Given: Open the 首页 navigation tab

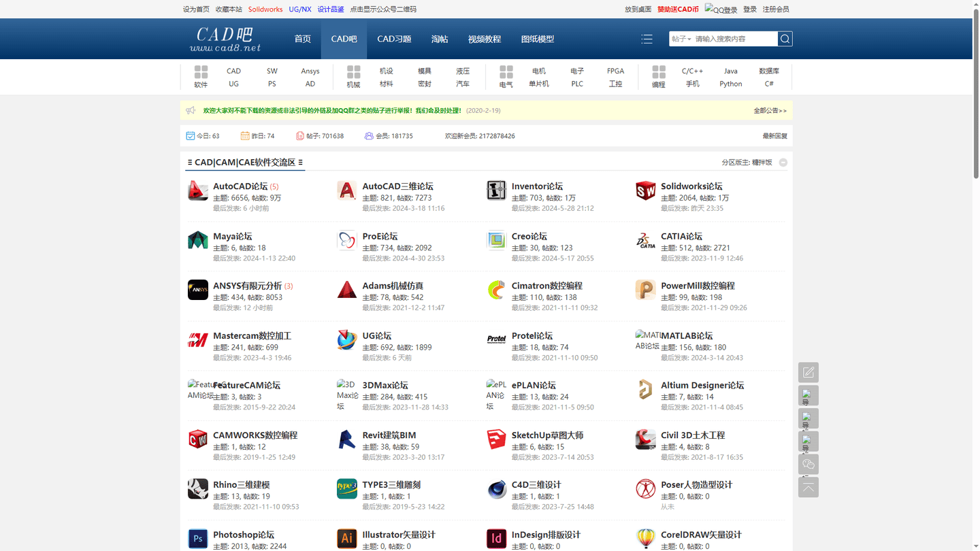Looking at the screenshot, I should click(303, 39).
